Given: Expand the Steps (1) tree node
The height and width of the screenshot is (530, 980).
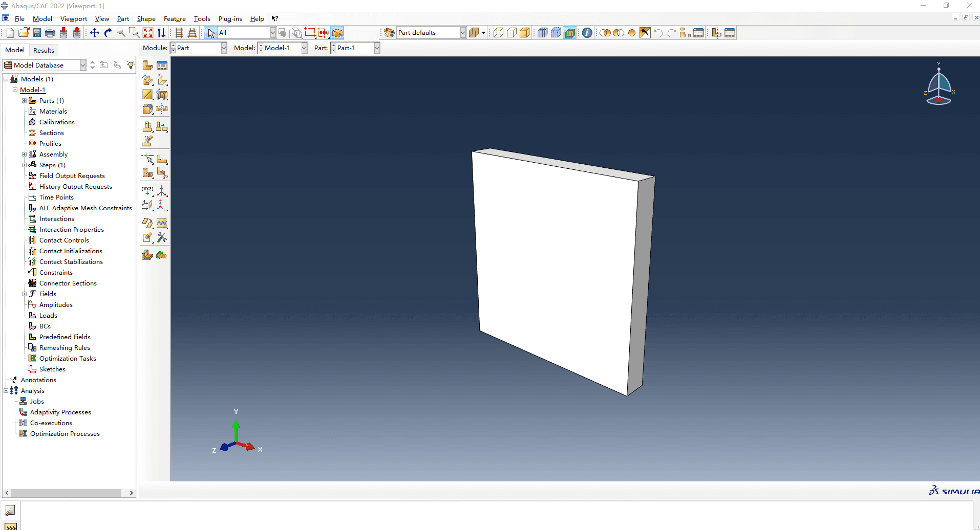Looking at the screenshot, I should (24, 165).
